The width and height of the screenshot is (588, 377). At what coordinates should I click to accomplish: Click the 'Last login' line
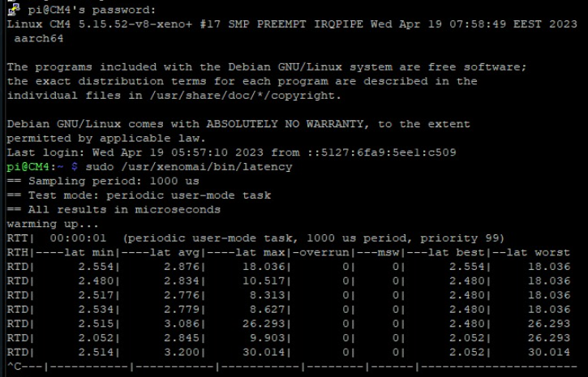231,152
